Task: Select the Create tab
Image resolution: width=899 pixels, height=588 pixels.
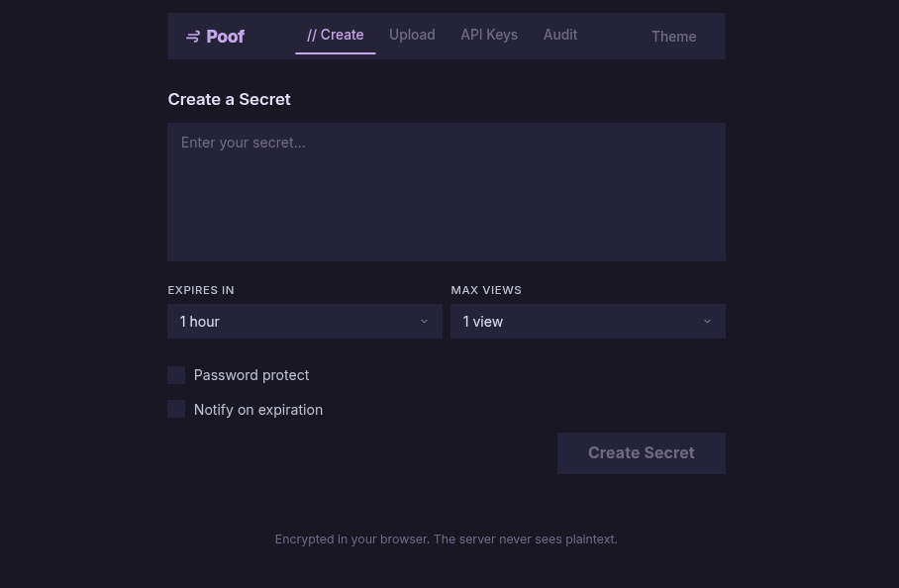Action: click(x=336, y=35)
